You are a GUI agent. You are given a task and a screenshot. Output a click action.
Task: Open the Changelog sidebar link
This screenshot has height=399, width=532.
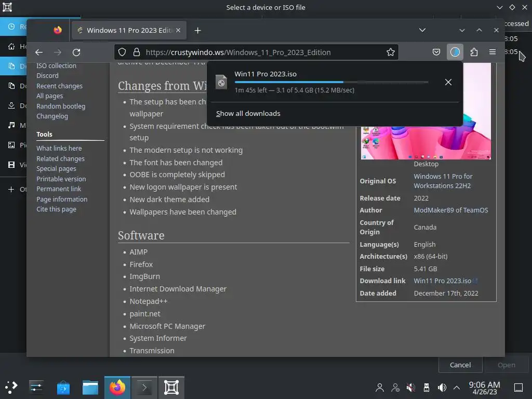tap(52, 116)
